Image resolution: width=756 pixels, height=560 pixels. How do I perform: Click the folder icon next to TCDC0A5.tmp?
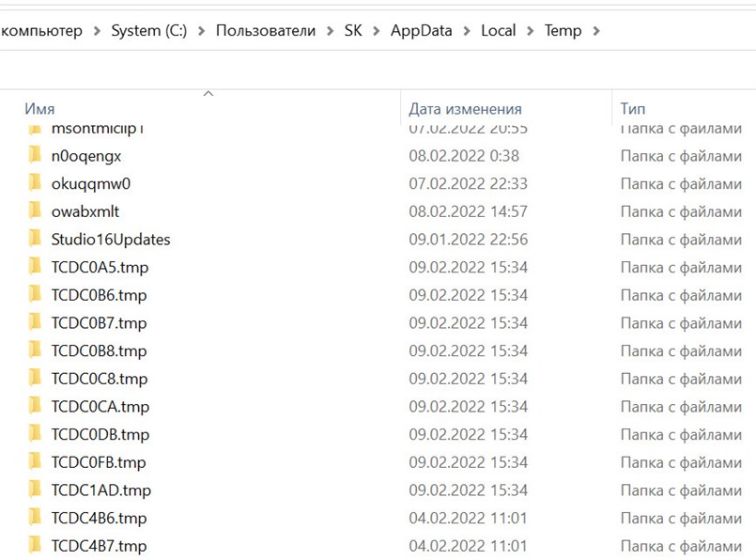(x=36, y=267)
